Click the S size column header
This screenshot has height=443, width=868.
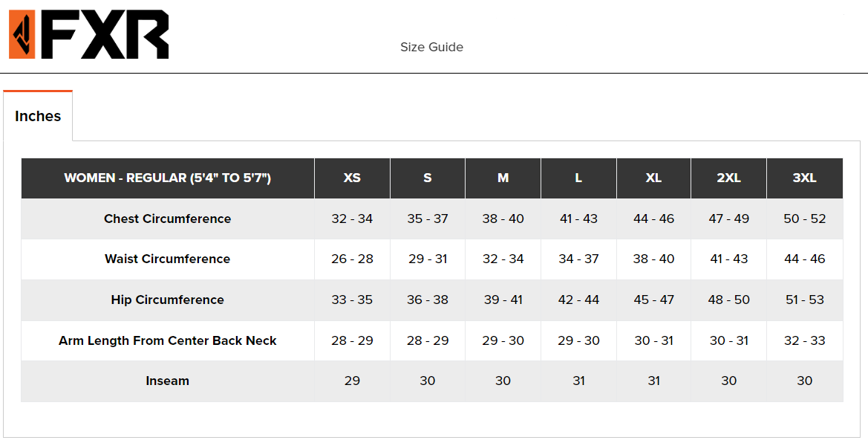click(x=428, y=178)
